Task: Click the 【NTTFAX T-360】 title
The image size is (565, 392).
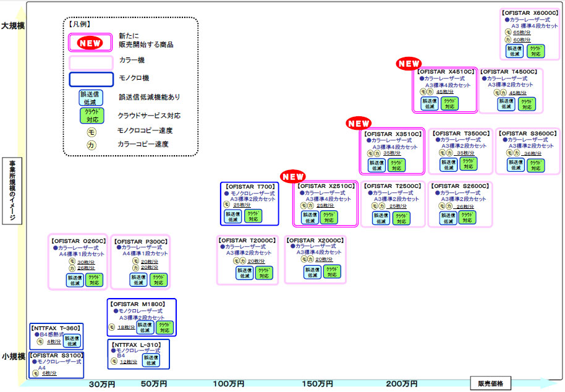Action: pyautogui.click(x=56, y=328)
